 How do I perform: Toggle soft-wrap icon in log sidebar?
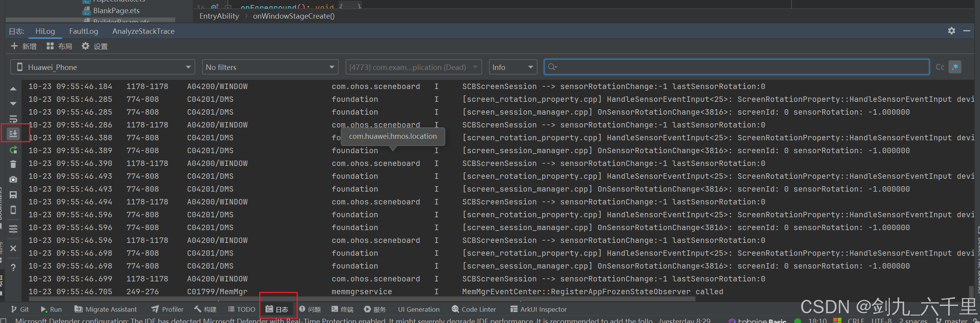tap(13, 119)
